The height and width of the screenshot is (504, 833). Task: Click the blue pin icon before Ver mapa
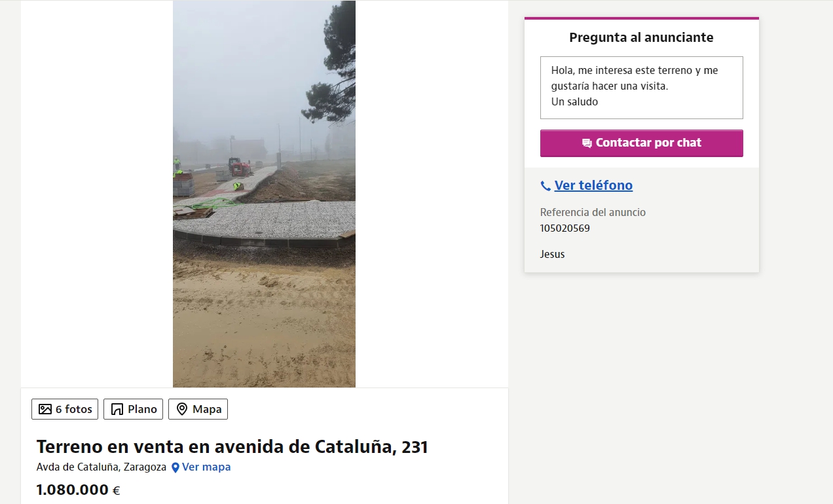(x=176, y=467)
